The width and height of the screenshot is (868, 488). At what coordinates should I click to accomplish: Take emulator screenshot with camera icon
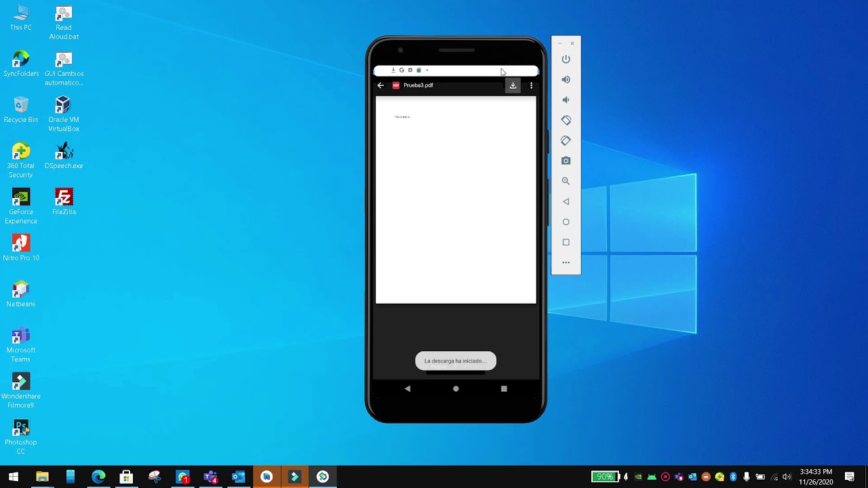click(566, 161)
